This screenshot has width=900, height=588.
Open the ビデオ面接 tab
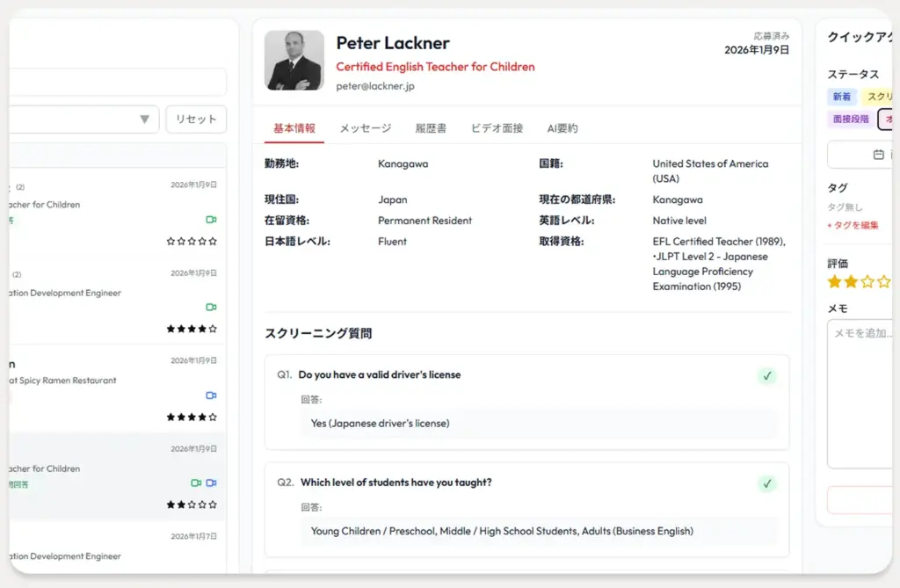pos(497,128)
